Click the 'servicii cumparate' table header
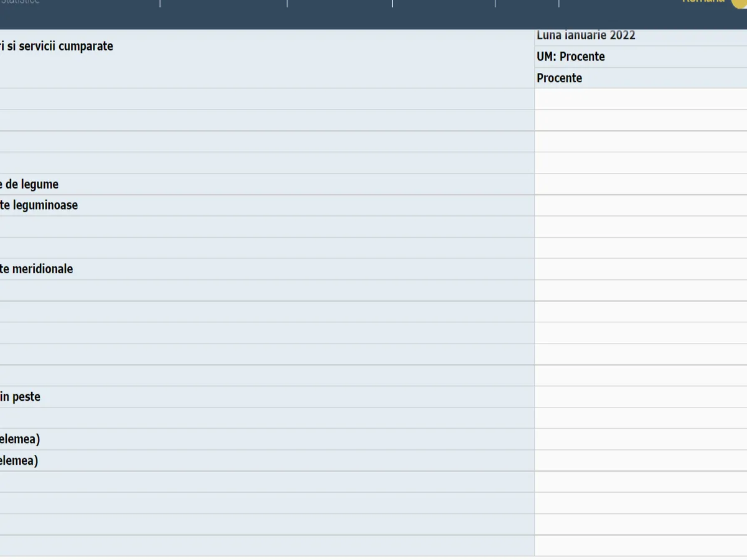Screen dimensions: 747x560 click(x=57, y=46)
